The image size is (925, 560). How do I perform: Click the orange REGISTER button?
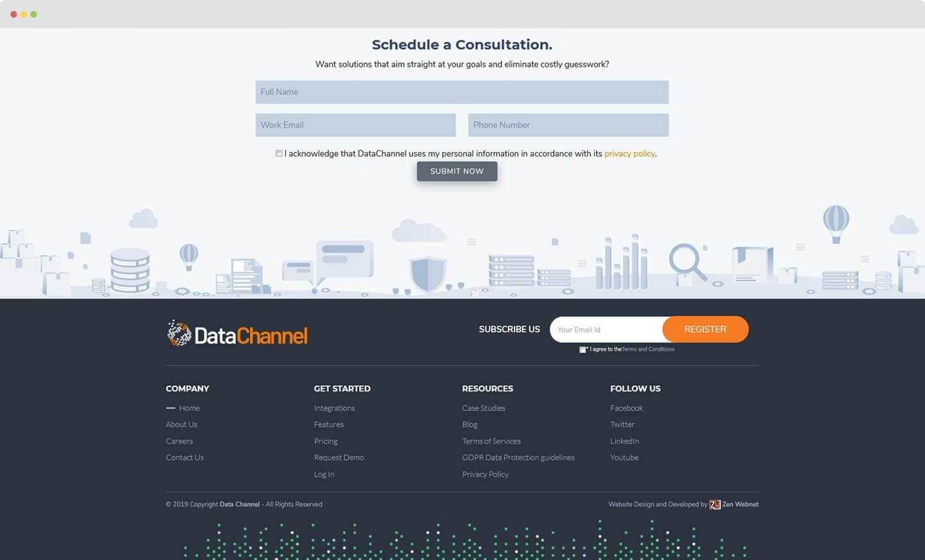pyautogui.click(x=705, y=329)
